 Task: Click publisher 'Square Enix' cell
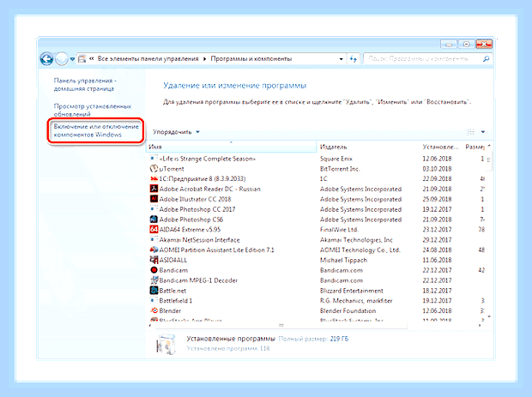[336, 159]
